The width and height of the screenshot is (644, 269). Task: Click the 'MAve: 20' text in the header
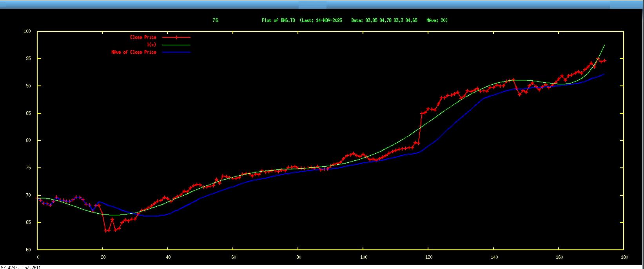click(437, 20)
